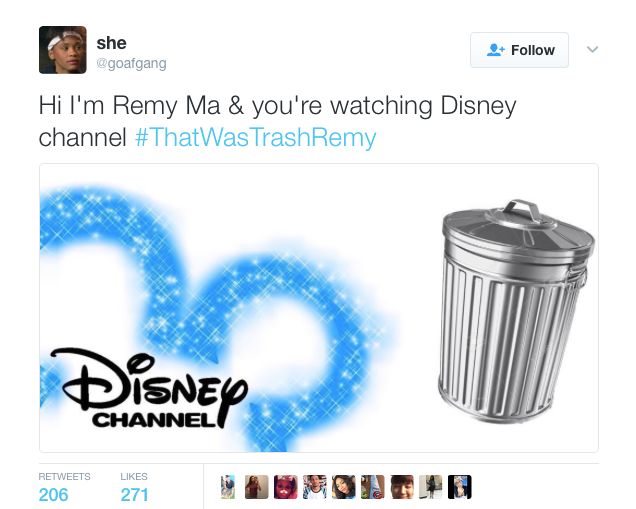Screen dimensions: 636x509
Task: Open the second liker avatar thumbnail
Action: pyautogui.click(x=256, y=487)
